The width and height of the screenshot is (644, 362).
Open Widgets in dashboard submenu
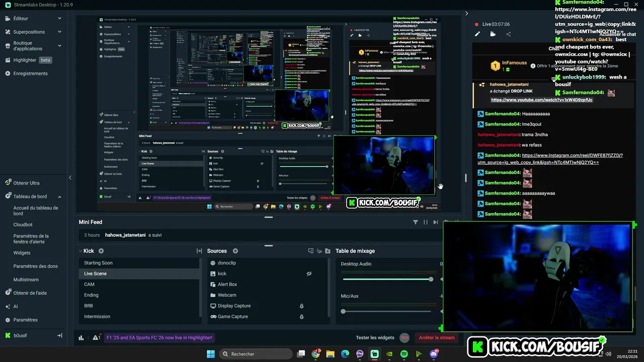[22, 253]
